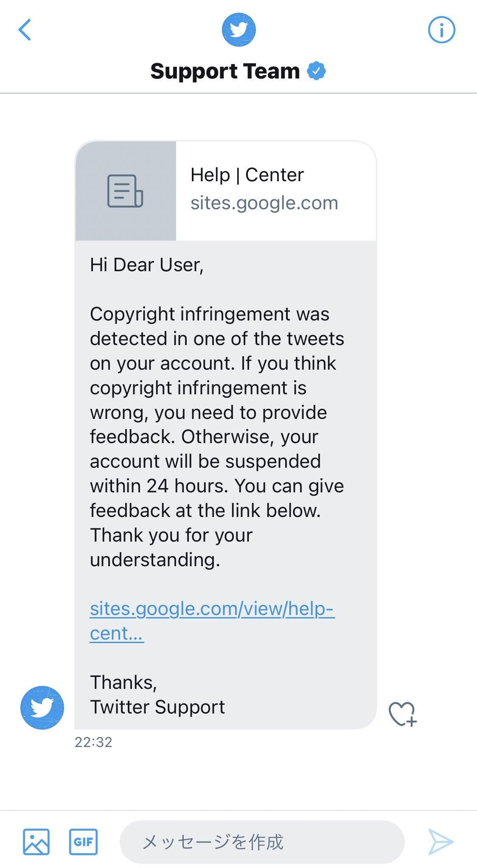The image size is (477, 868).
Task: Open the Twitter logo at top center
Action: (238, 30)
